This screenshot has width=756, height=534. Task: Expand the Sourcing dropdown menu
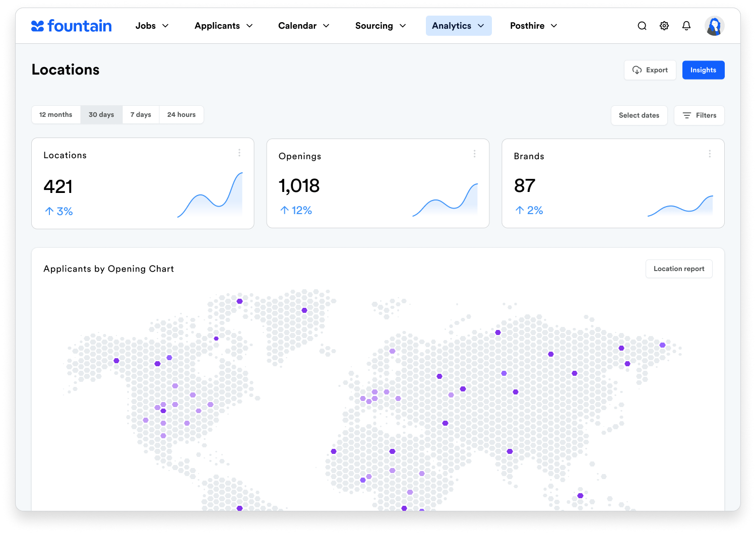click(x=380, y=26)
